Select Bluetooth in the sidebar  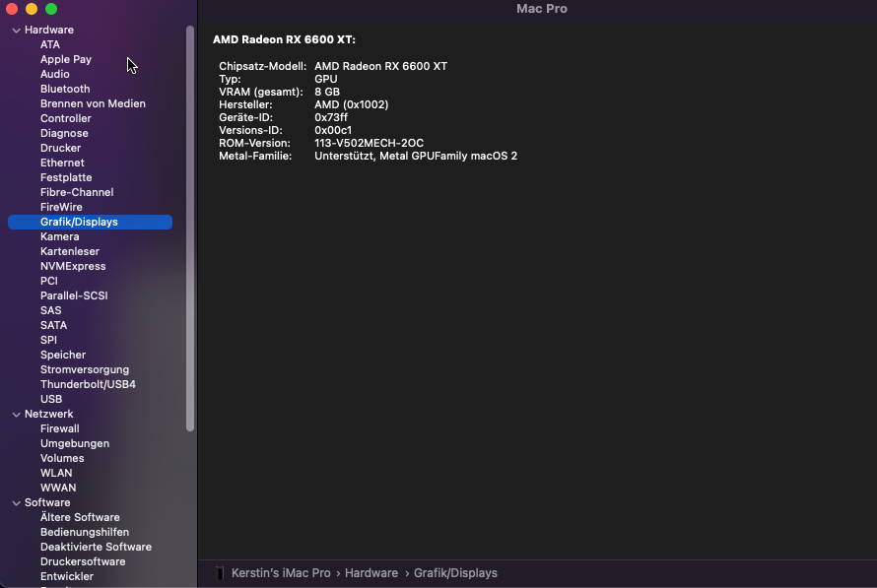tap(65, 89)
